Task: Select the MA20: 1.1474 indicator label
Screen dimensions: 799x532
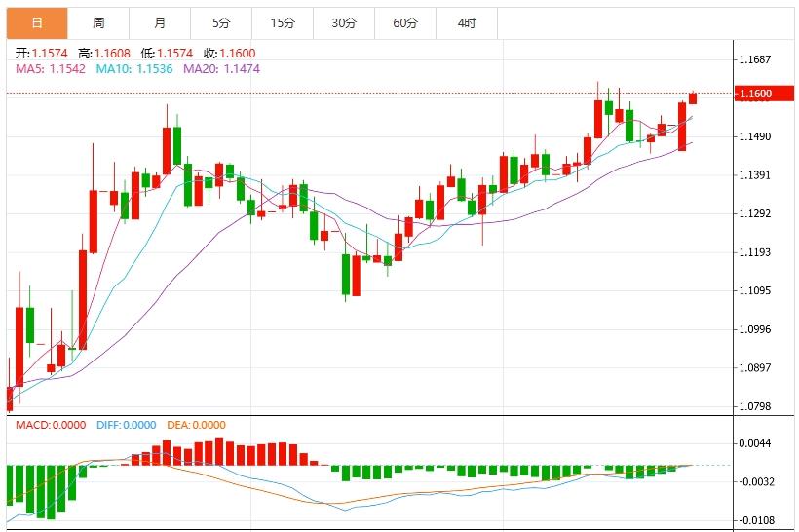Action: (x=222, y=69)
